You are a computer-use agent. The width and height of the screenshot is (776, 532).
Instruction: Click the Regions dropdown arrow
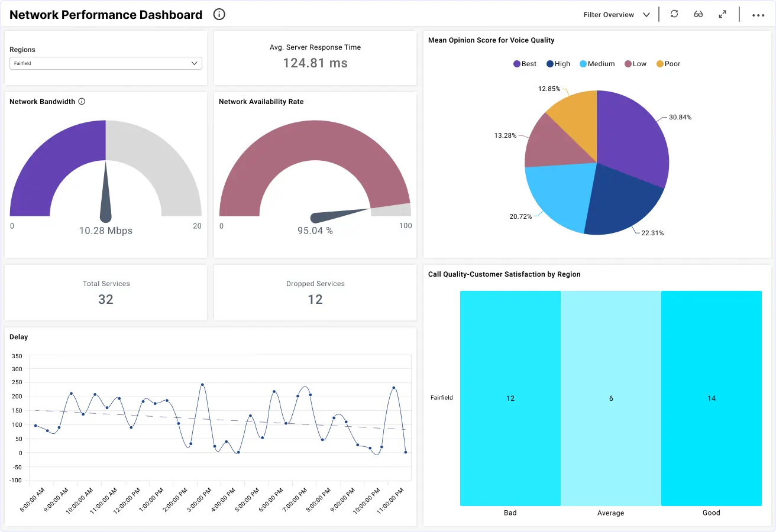click(x=195, y=63)
